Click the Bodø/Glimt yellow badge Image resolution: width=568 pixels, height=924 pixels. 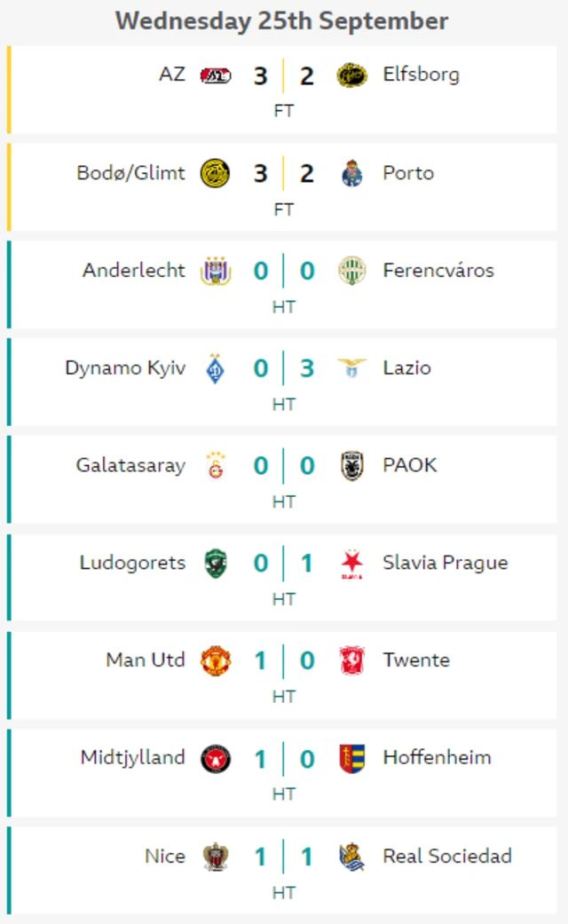click(216, 173)
